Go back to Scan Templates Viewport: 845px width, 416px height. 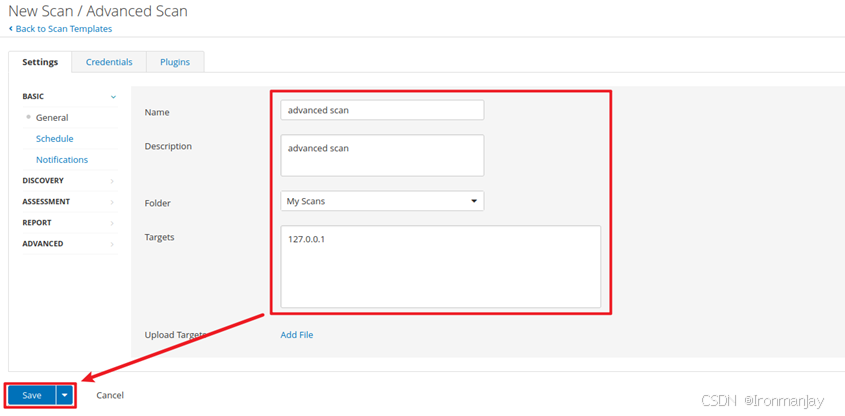click(x=60, y=29)
